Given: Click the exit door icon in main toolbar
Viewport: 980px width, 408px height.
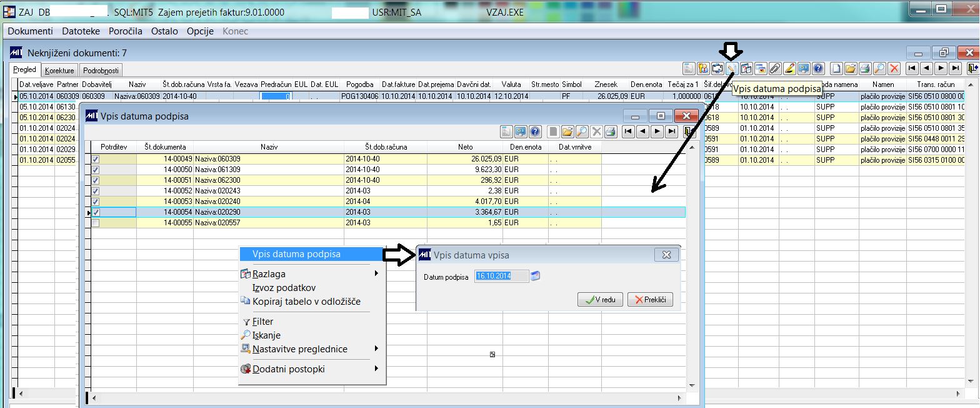Looking at the screenshot, I should pyautogui.click(x=973, y=68).
